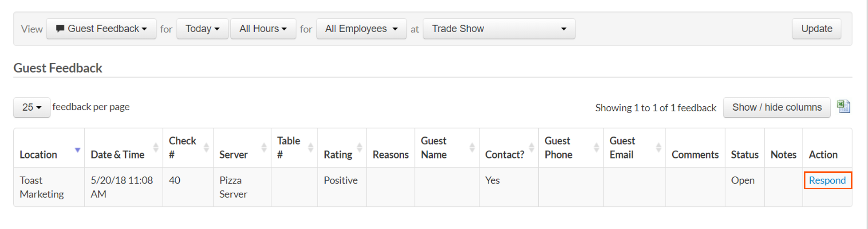Open the Trade Show location dropdown

coord(499,29)
